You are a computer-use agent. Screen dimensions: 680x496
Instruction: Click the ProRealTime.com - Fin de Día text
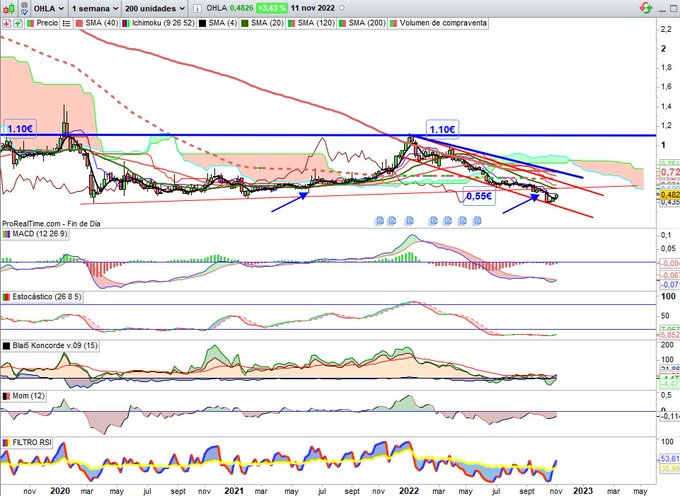(51, 224)
